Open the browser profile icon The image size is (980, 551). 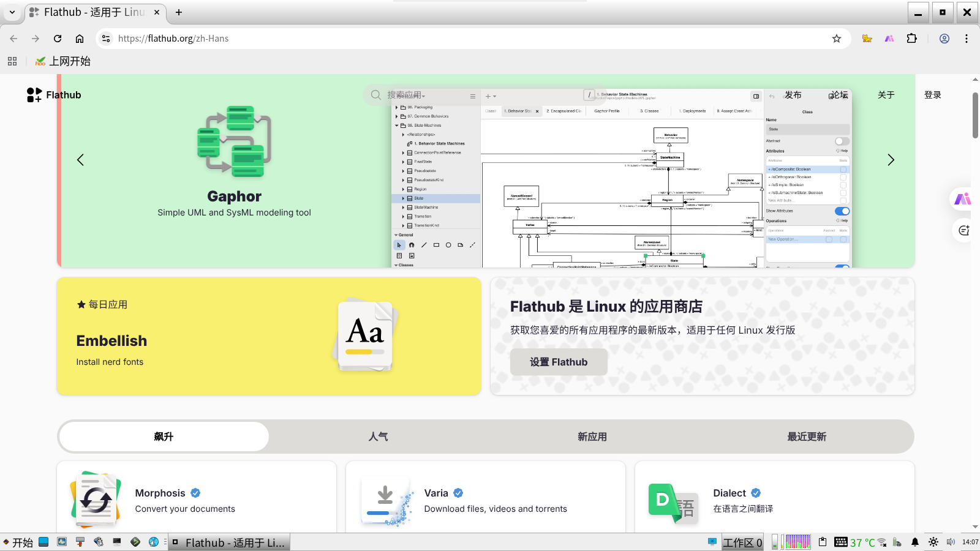coord(944,39)
